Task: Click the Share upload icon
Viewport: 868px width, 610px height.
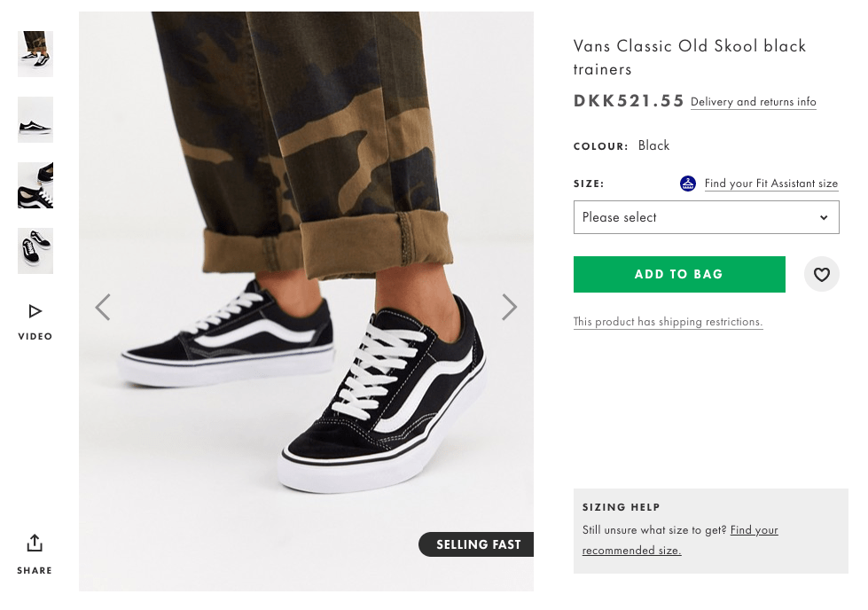Action: (x=35, y=543)
